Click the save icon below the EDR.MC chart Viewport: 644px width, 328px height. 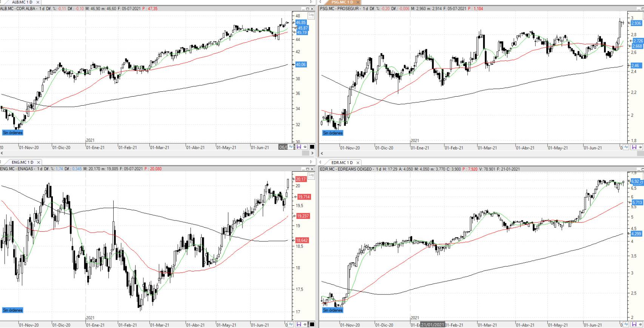pos(634,324)
